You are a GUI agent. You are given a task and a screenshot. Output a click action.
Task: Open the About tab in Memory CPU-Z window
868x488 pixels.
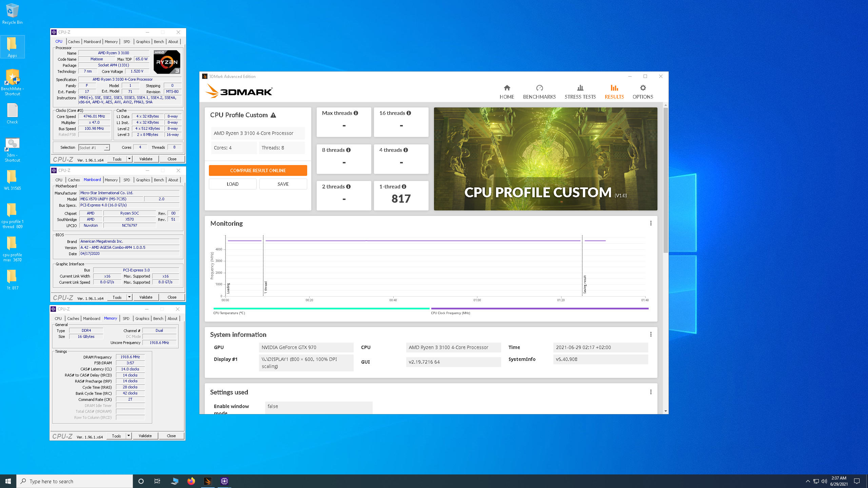pos(172,319)
